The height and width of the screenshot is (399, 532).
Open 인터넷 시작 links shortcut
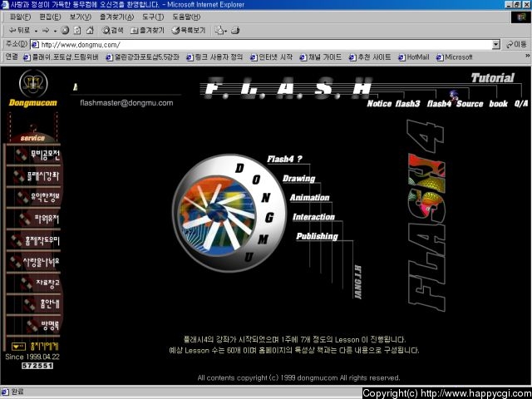point(271,57)
